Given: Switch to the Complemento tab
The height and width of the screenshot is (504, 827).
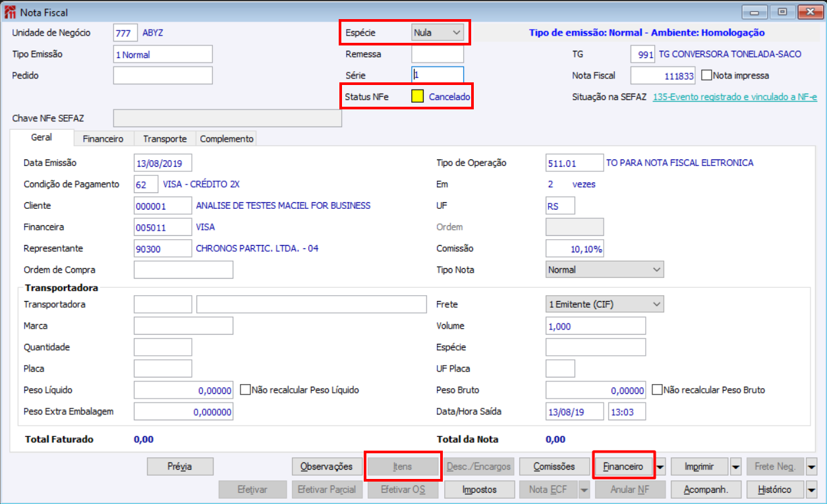Looking at the screenshot, I should [x=227, y=139].
